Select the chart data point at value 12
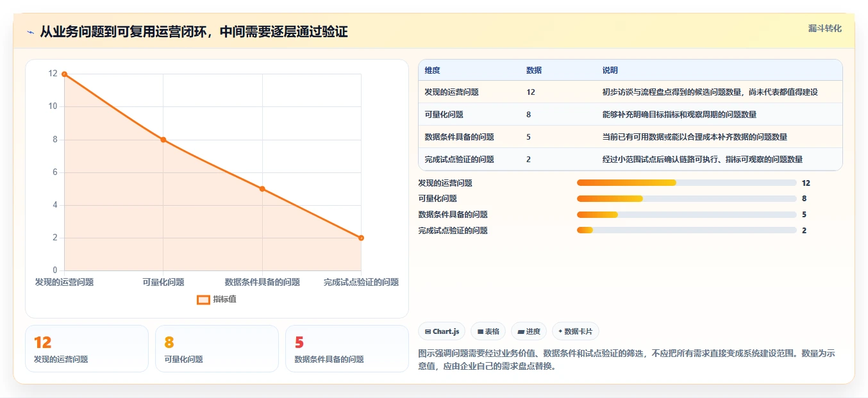 (64, 74)
